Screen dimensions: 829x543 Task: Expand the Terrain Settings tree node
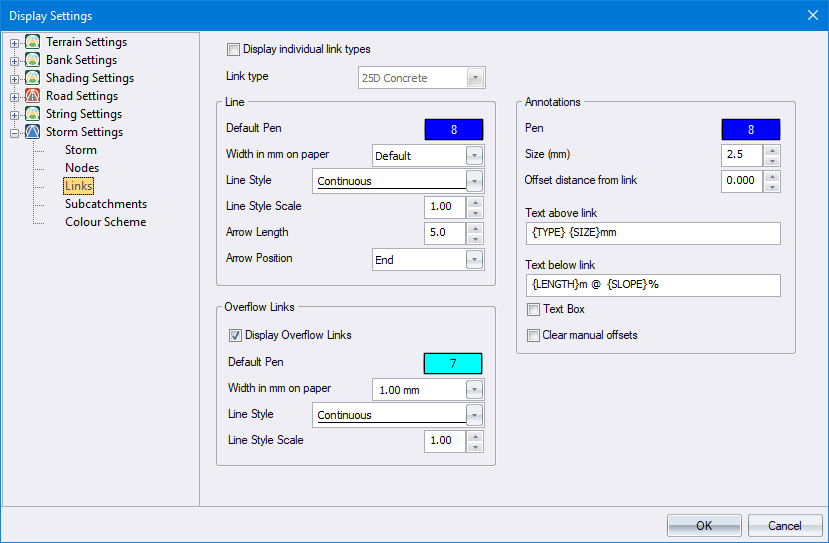pyautogui.click(x=15, y=43)
